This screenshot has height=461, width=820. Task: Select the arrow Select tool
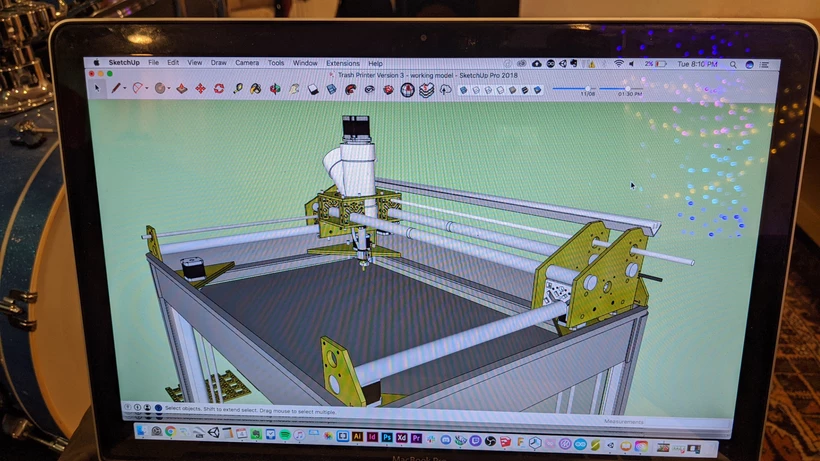97,88
